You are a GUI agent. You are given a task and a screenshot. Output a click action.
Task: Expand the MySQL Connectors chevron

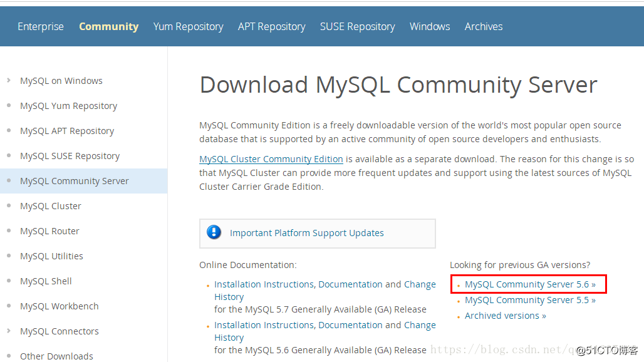tap(9, 331)
